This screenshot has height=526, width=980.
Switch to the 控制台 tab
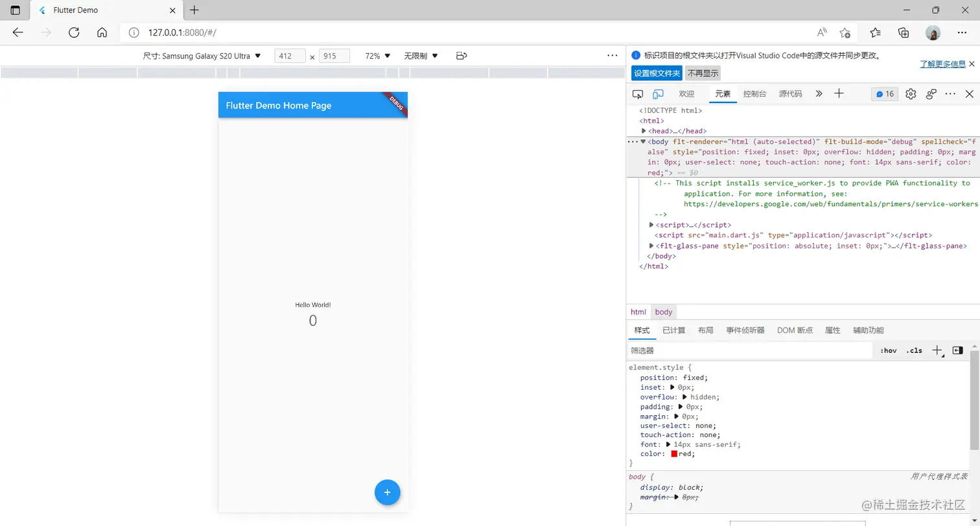click(755, 94)
